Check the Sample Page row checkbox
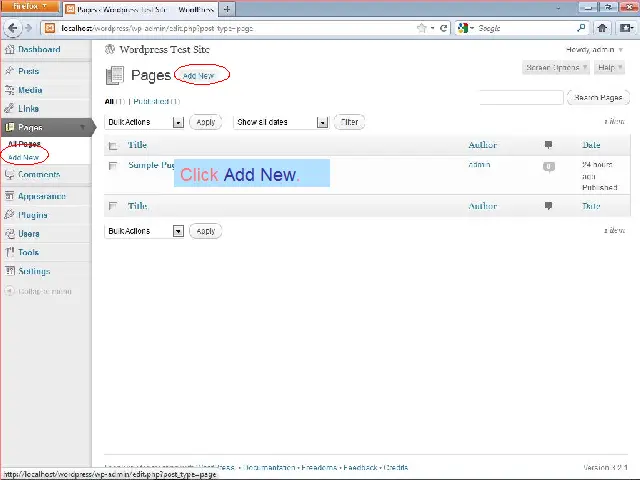This screenshot has width=640, height=480. [x=113, y=166]
